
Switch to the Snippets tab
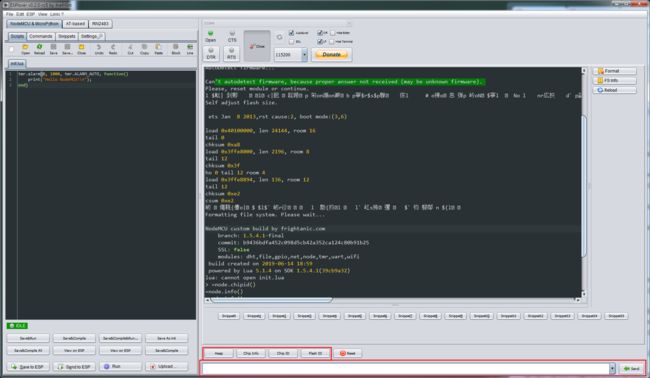[67, 36]
